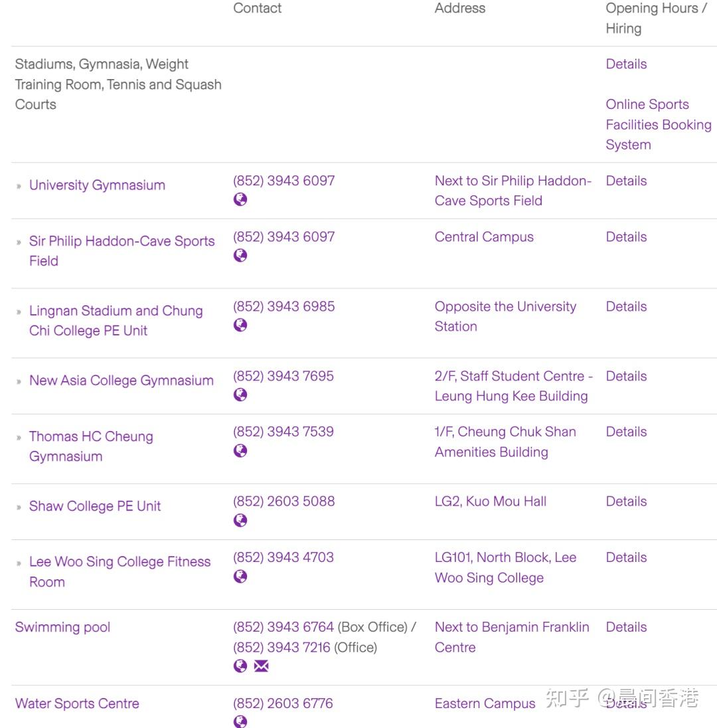The image size is (717, 728).
Task: Open the Online Sports Facilities Booking System
Action: point(658,124)
